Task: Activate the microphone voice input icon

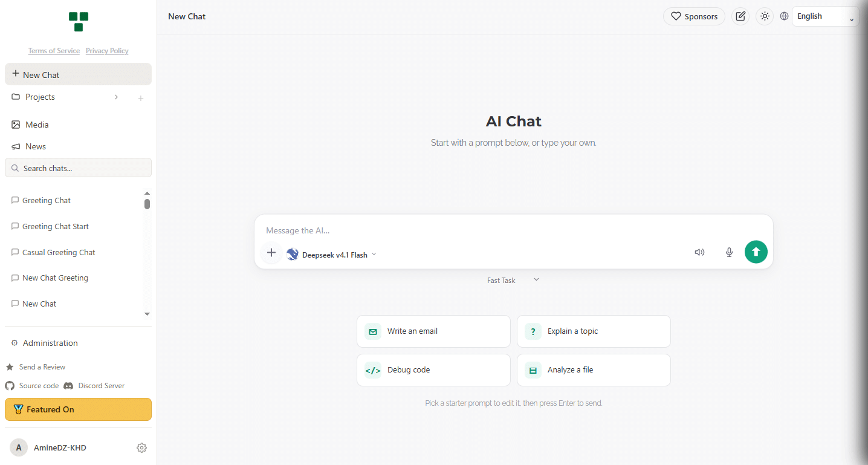Action: pos(729,252)
